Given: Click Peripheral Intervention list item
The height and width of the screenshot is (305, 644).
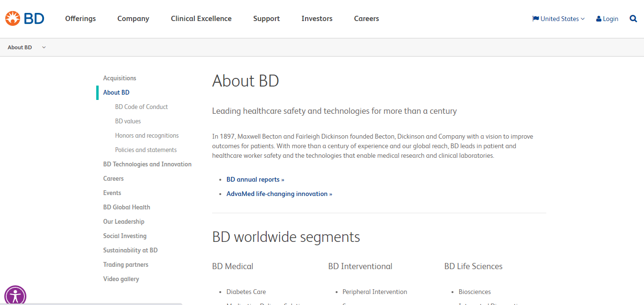Looking at the screenshot, I should pyautogui.click(x=375, y=292).
